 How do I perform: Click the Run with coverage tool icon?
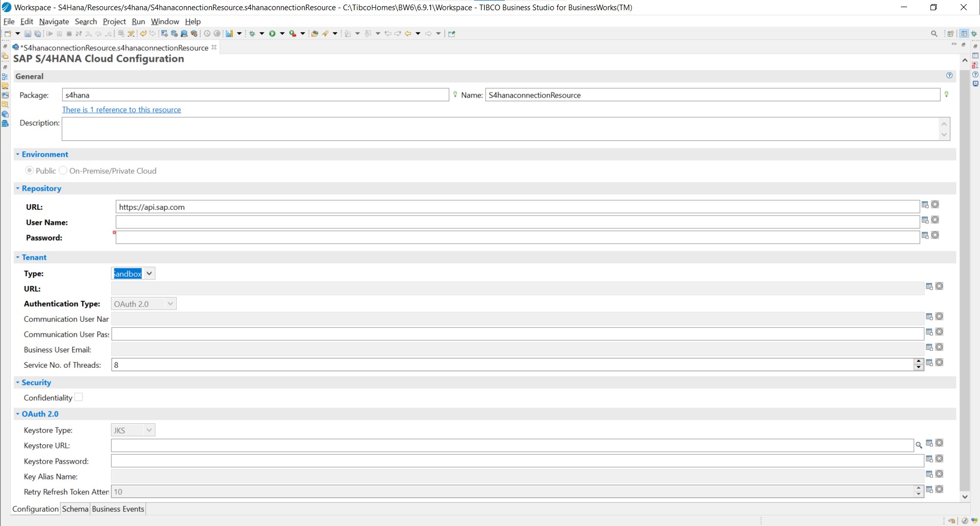tap(292, 34)
